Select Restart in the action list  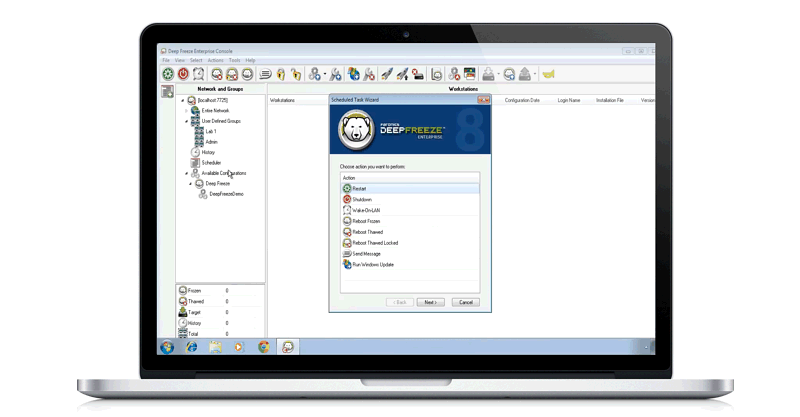click(x=410, y=188)
